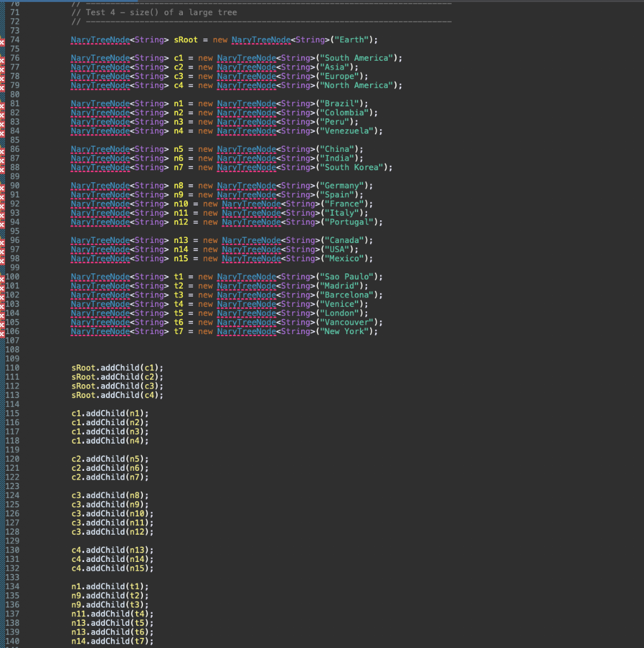Click the error icon on line 104

point(2,315)
